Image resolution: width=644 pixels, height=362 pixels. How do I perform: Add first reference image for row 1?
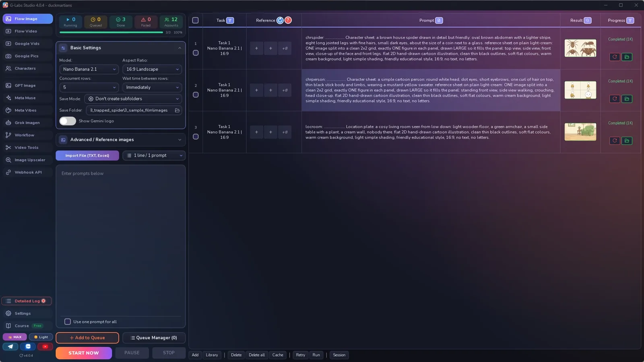pos(256,48)
